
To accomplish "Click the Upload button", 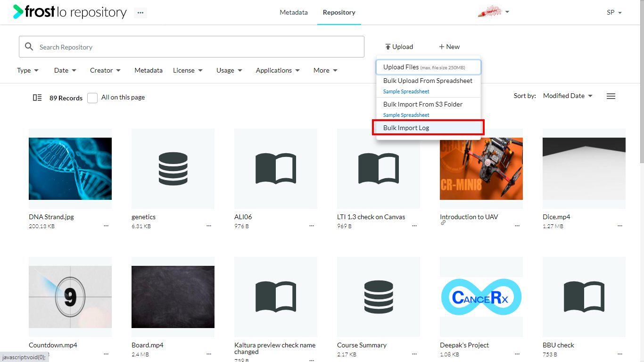I will click(x=399, y=47).
